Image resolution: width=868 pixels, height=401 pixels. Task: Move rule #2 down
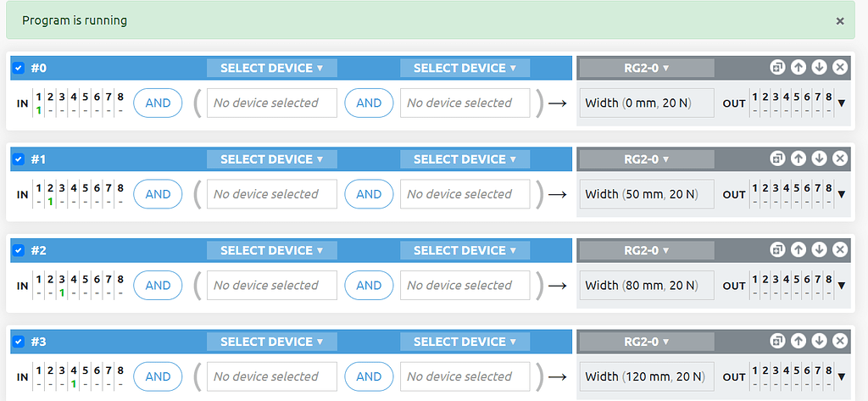(819, 250)
